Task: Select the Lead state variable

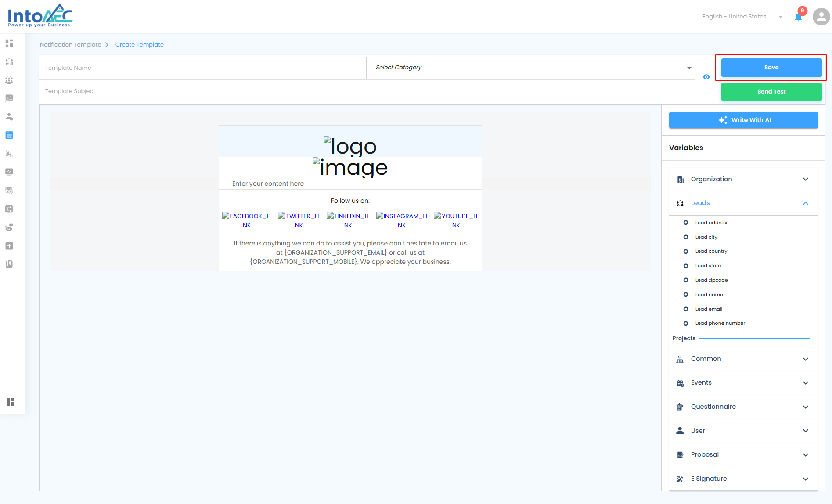Action: (x=708, y=266)
